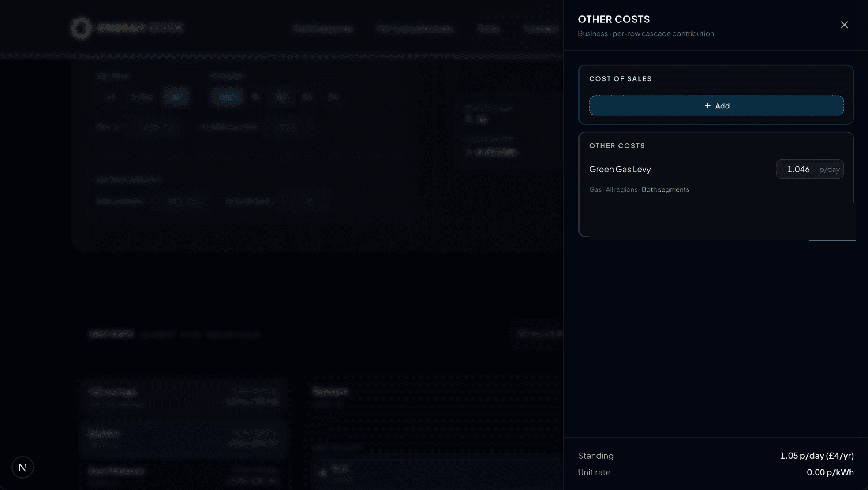This screenshot has width=868, height=490.
Task: Click the "Standing" label in footer
Action: 595,456
